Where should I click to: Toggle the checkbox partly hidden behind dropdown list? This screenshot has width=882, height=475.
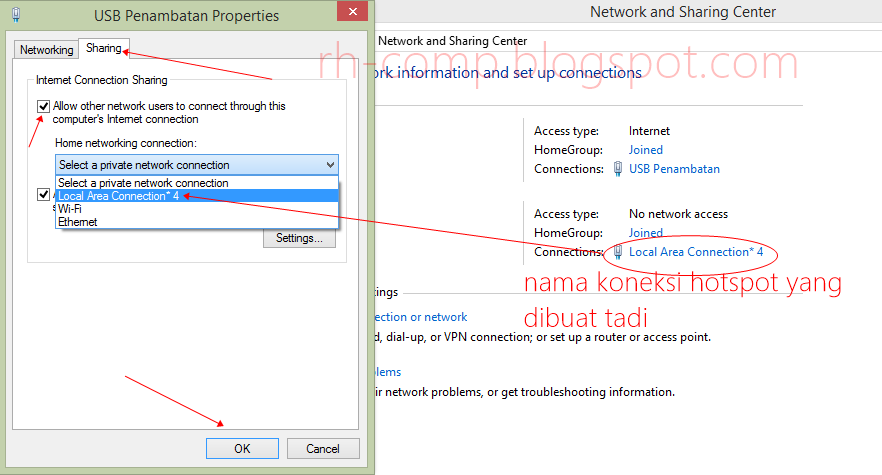click(43, 195)
